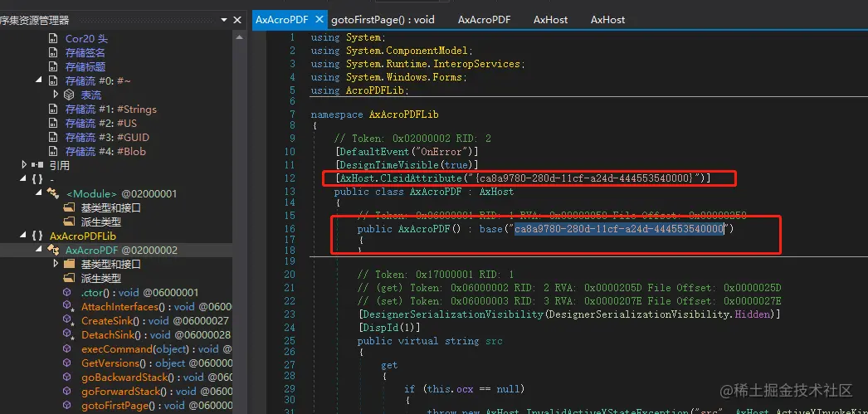Click the AxAcroPDF class icon in tree

pyautogui.click(x=53, y=251)
